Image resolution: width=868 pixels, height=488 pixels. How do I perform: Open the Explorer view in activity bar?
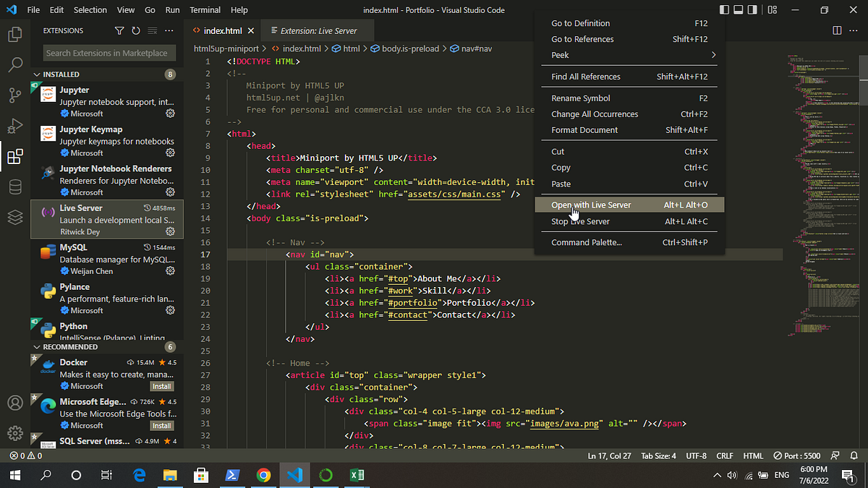[x=15, y=33]
